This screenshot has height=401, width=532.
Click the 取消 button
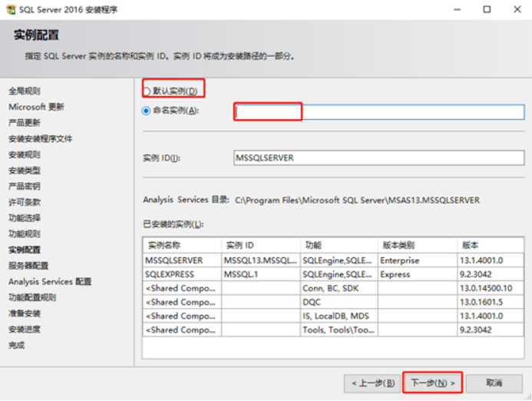494,383
